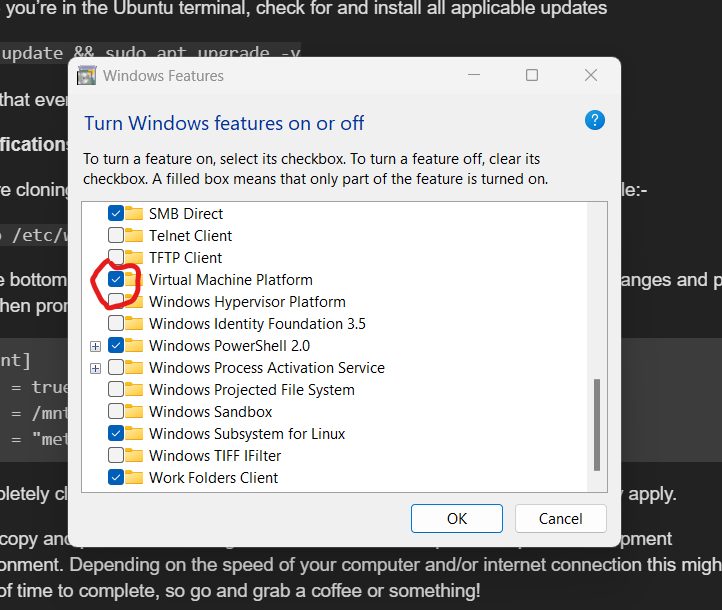Viewport: 722px width, 610px height.
Task: Check the Windows Hypervisor Platform box
Action: 116,301
